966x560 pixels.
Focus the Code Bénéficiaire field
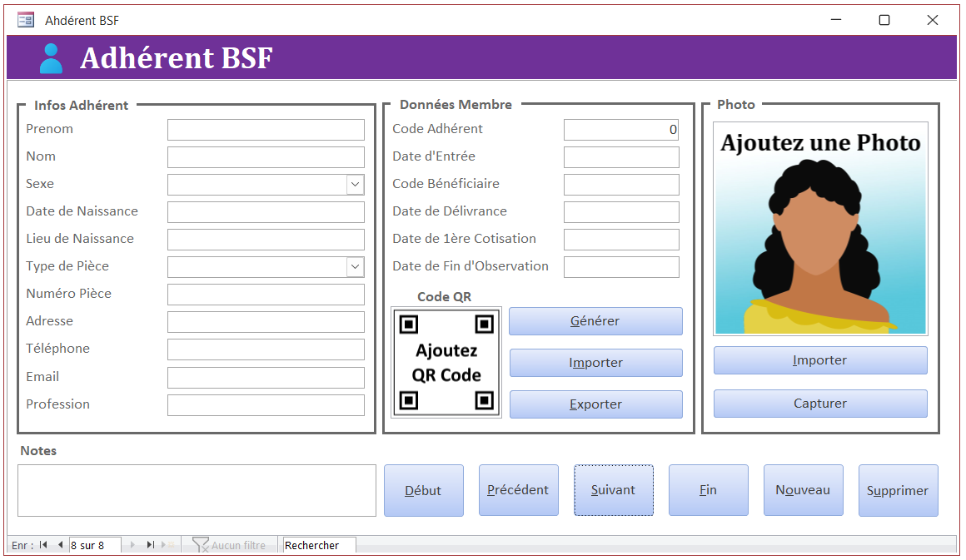pyautogui.click(x=621, y=185)
